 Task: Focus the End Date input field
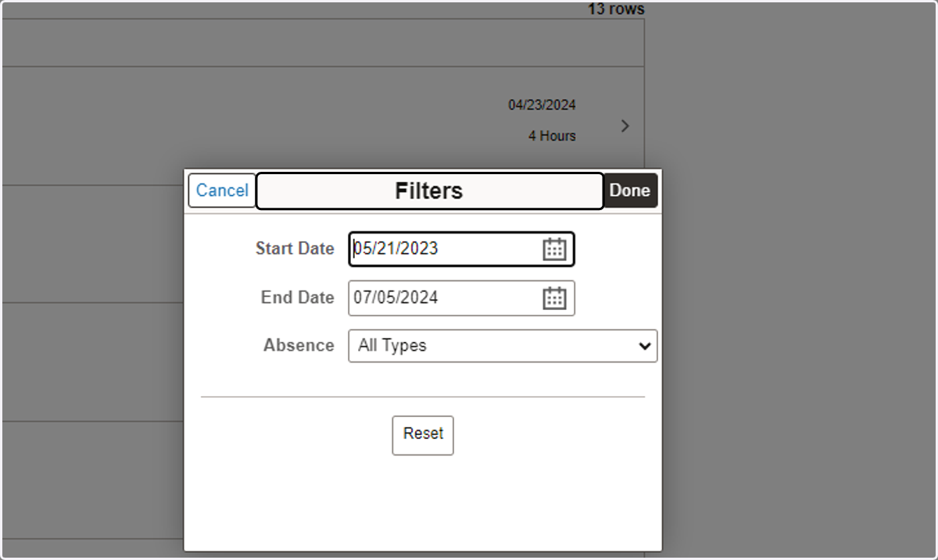click(x=461, y=298)
